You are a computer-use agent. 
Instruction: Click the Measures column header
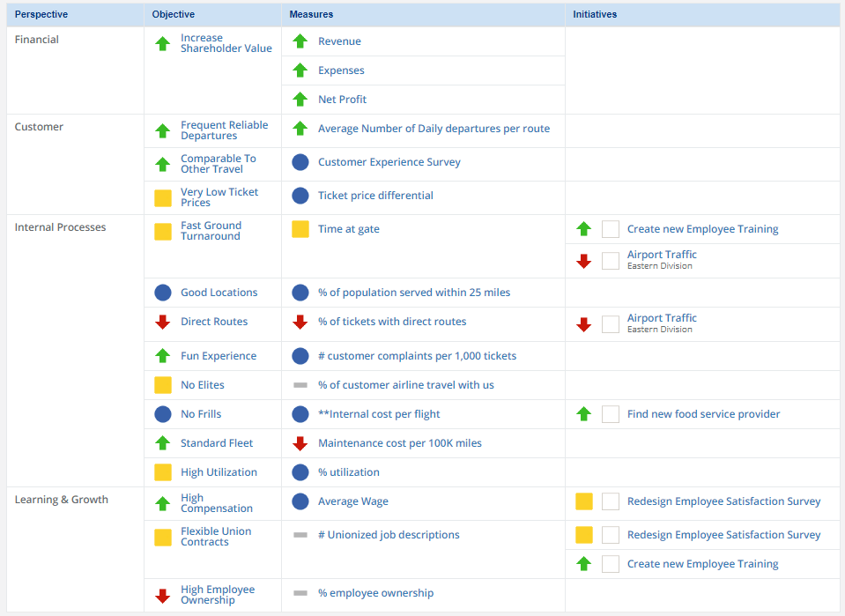point(311,15)
